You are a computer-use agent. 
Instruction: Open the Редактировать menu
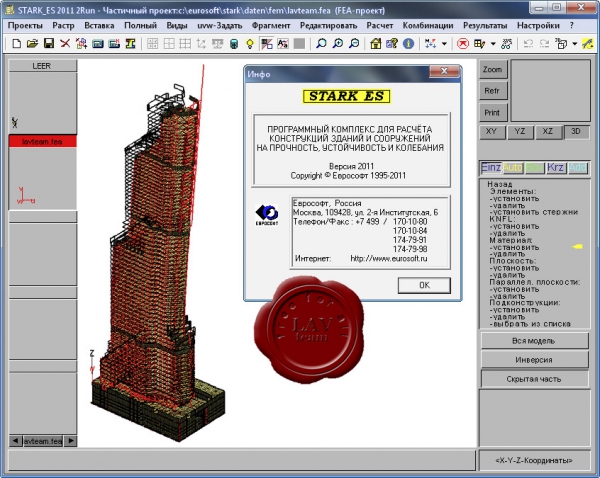click(328, 26)
